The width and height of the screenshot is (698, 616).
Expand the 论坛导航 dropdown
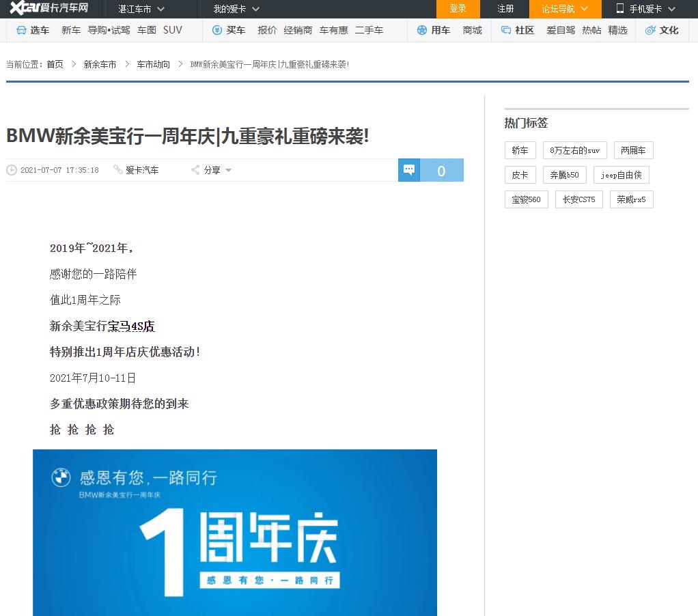pyautogui.click(x=565, y=9)
